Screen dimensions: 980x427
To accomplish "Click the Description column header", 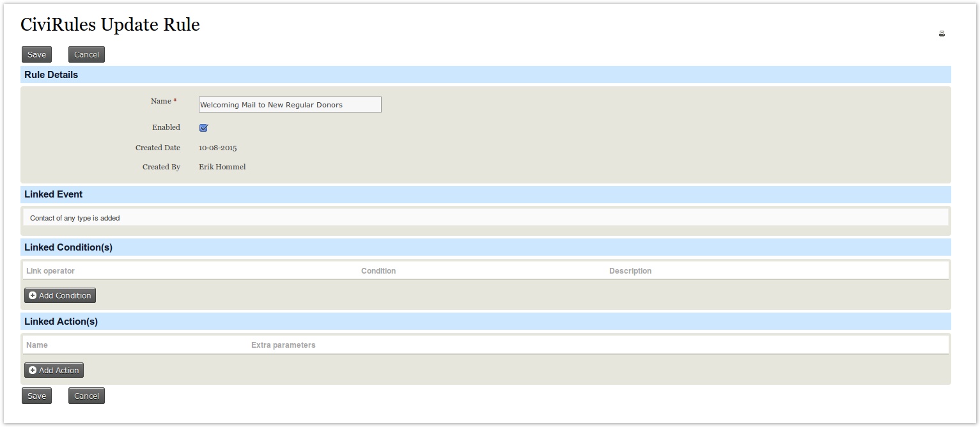I will point(630,271).
